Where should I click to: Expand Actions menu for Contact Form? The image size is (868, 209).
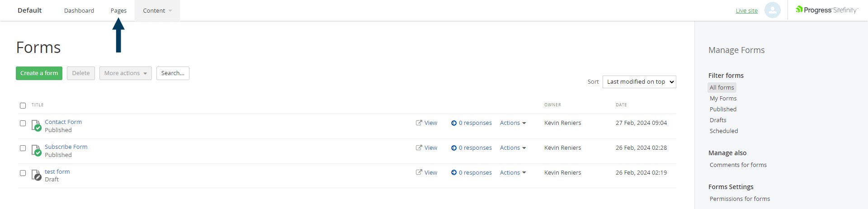pyautogui.click(x=513, y=123)
